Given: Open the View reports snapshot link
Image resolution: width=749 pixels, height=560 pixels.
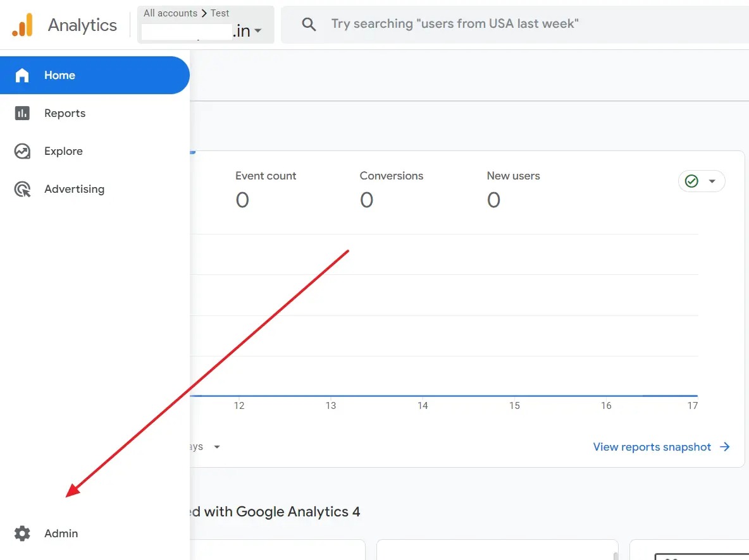Looking at the screenshot, I should 652,447.
